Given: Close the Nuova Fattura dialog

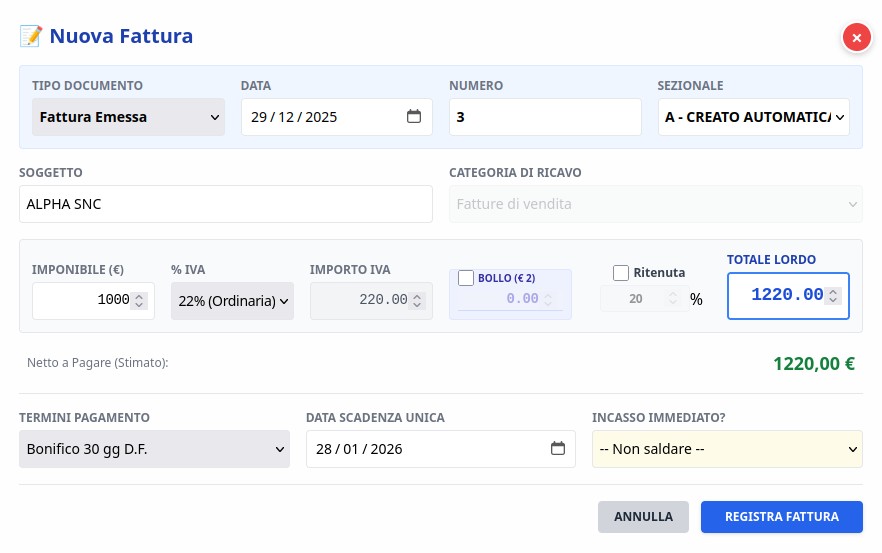Looking at the screenshot, I should tap(856, 38).
